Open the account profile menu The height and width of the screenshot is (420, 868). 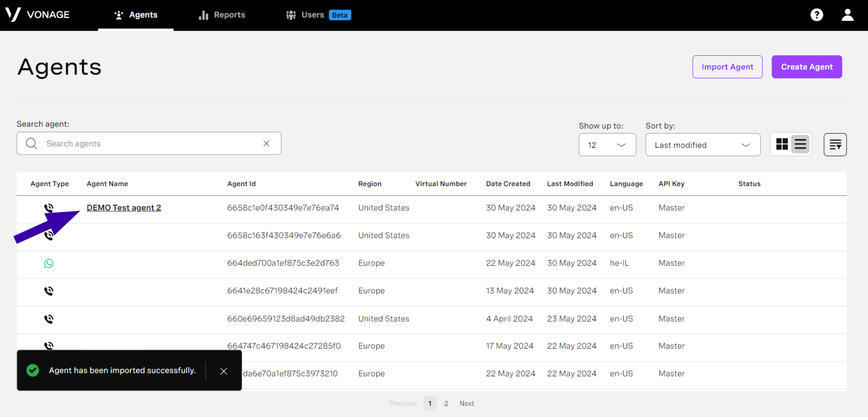point(847,14)
